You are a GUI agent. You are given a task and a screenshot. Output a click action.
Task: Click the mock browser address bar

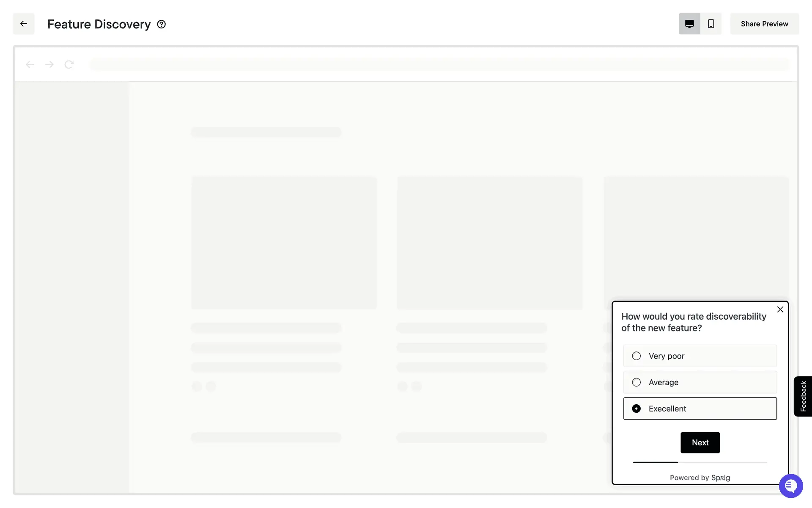pos(439,64)
